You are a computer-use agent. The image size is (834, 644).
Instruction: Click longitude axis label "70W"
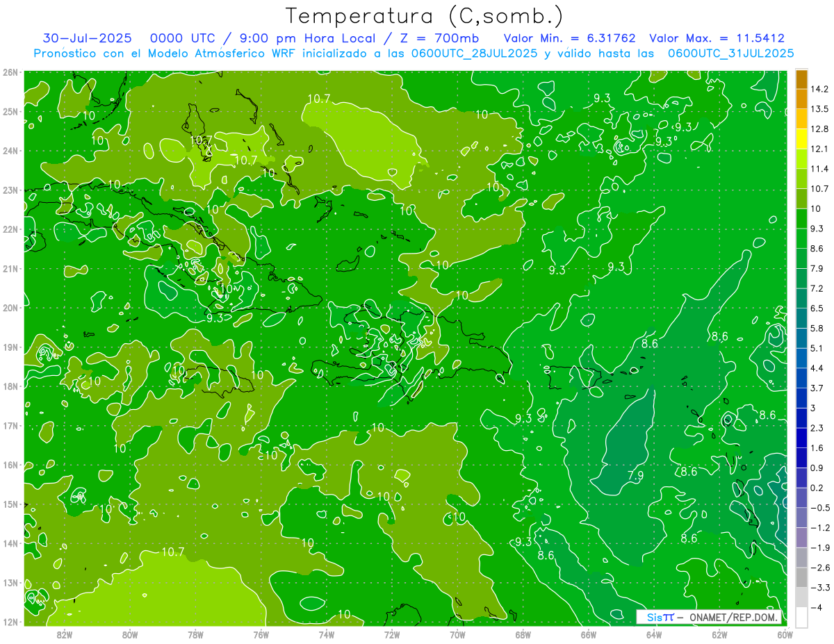point(457,634)
